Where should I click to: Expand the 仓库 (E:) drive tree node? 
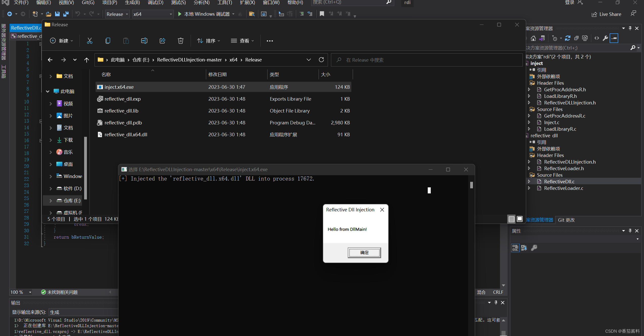coord(51,201)
